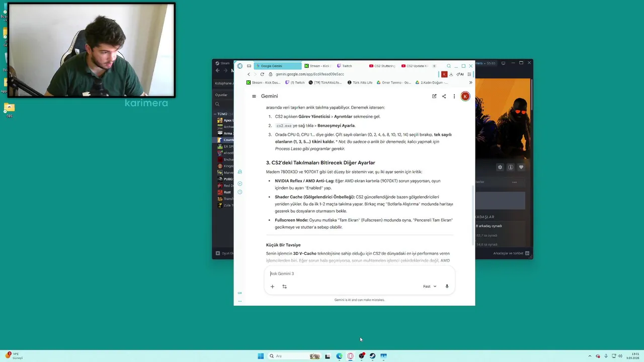Open the 2.Kadın Doğum bookmark

[x=432, y=82]
